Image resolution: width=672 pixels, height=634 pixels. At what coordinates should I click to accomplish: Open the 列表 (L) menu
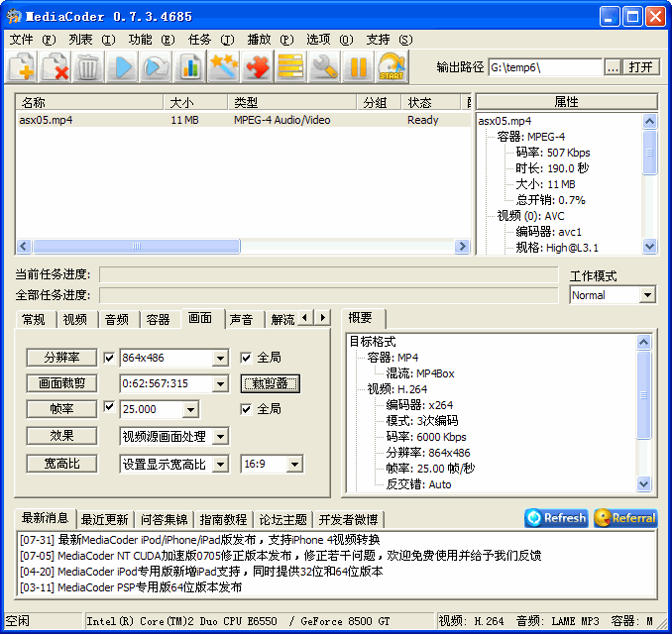click(92, 40)
